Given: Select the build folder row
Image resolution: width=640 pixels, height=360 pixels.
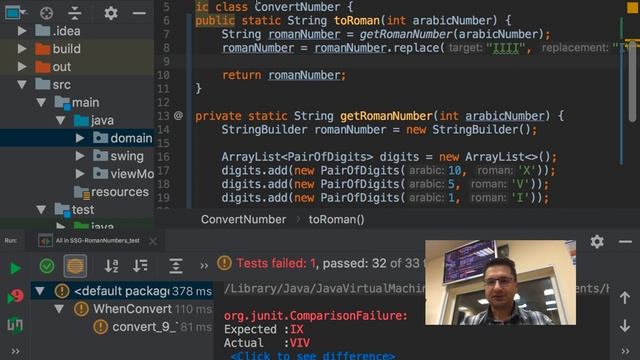Looking at the screenshot, I should (x=77, y=49).
